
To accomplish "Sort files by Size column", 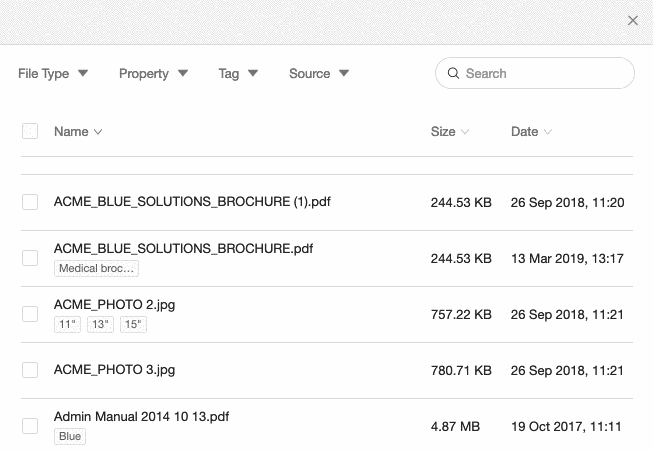I will click(450, 132).
